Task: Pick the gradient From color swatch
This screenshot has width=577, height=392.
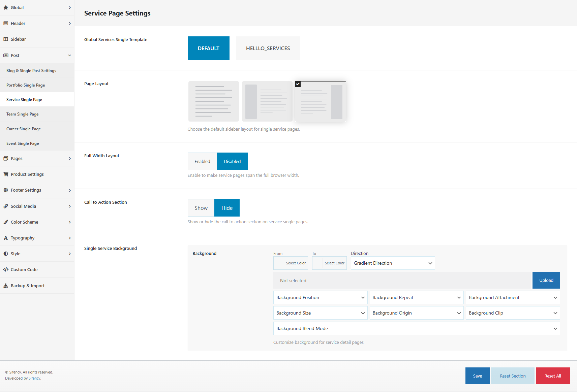Action: pos(279,263)
